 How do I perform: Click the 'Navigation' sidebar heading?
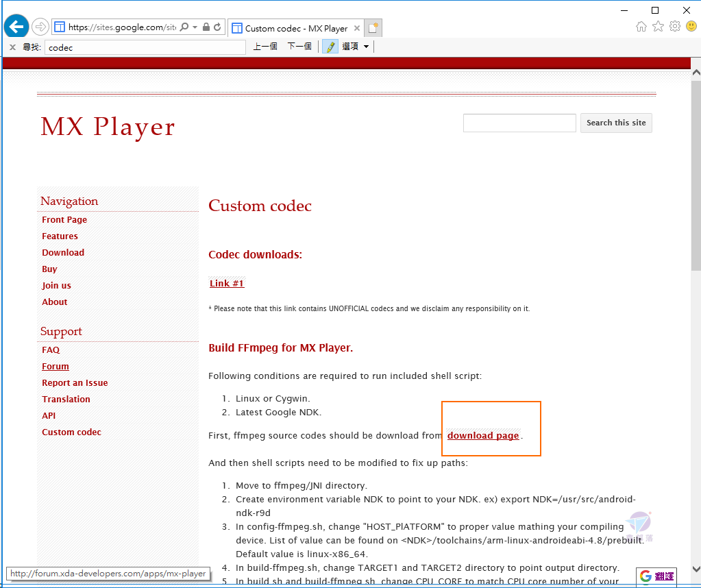(x=69, y=201)
